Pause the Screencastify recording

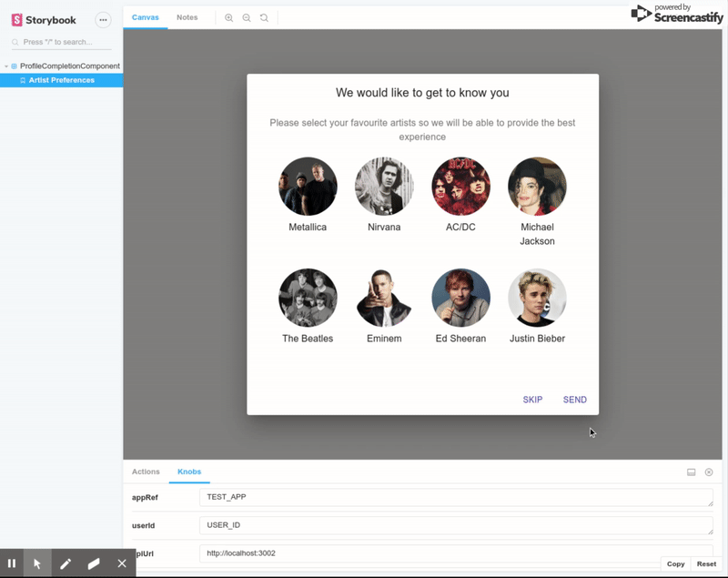12,563
